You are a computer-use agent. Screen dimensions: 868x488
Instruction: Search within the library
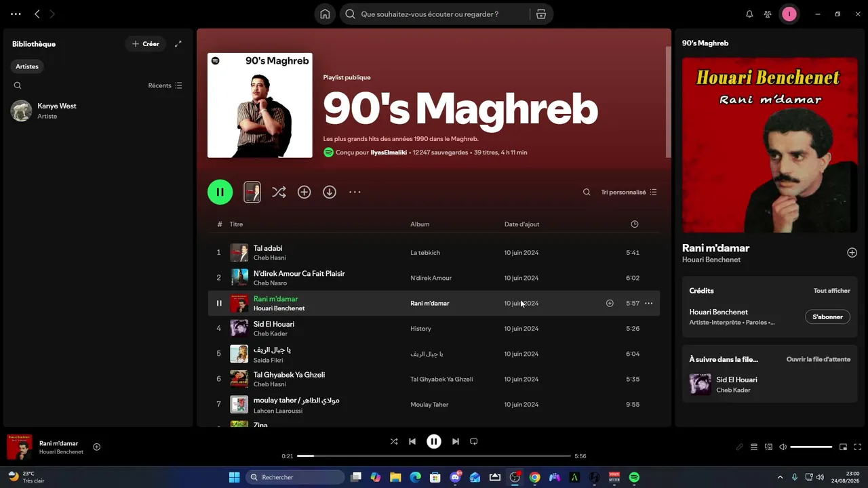tap(18, 85)
